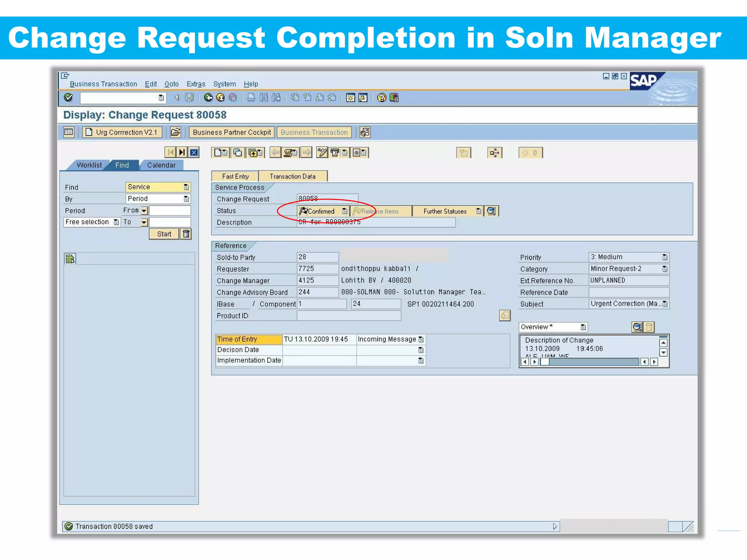Click the settings icon right of Business Transaction button

[x=365, y=132]
